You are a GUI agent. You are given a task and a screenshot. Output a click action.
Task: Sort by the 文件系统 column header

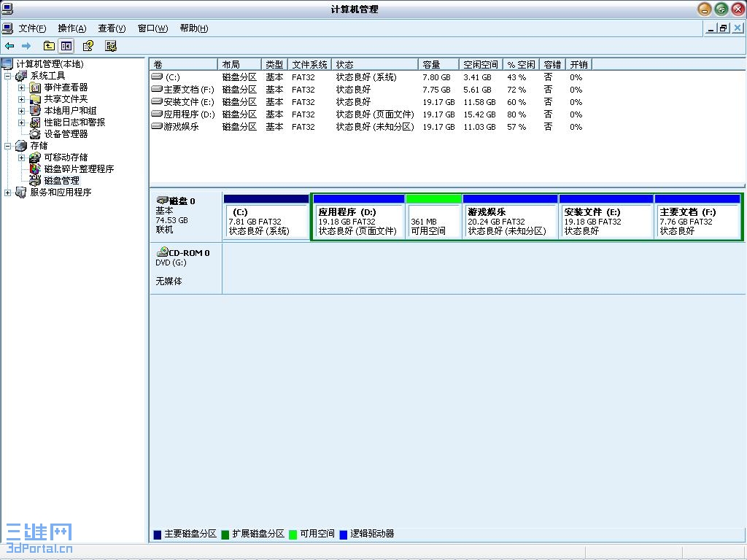(x=309, y=64)
